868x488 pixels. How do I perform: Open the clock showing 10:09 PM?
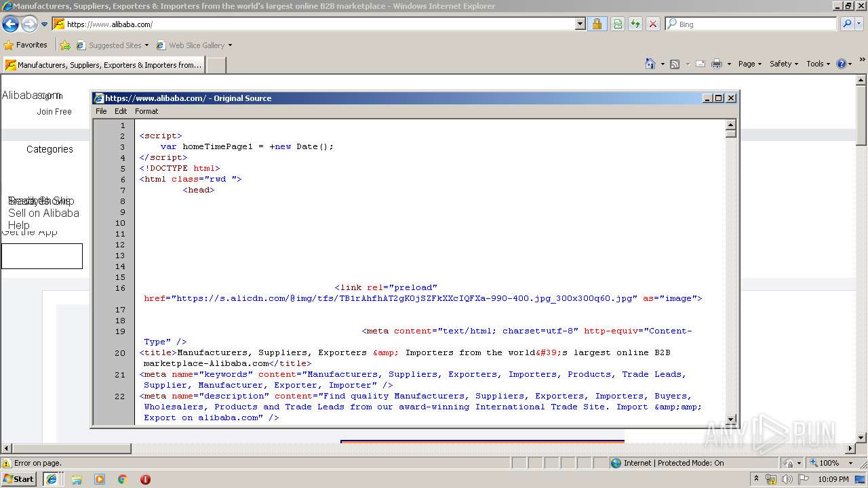(x=833, y=479)
